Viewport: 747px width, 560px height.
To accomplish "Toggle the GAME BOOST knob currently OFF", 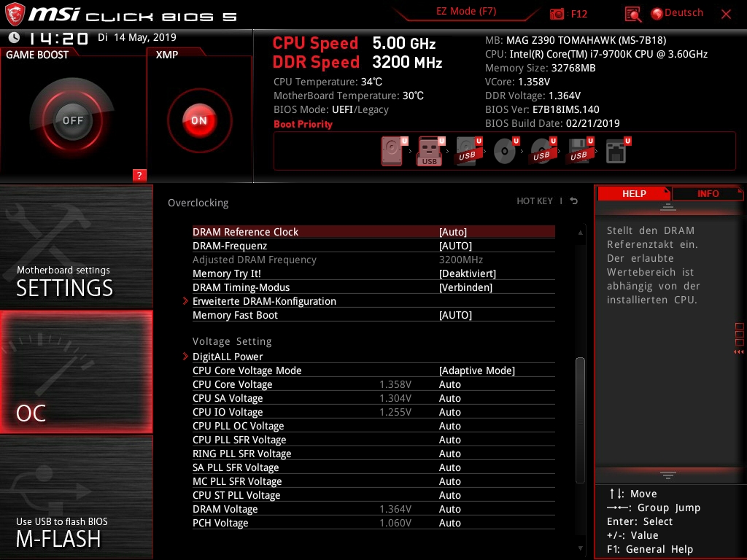I will tap(72, 120).
